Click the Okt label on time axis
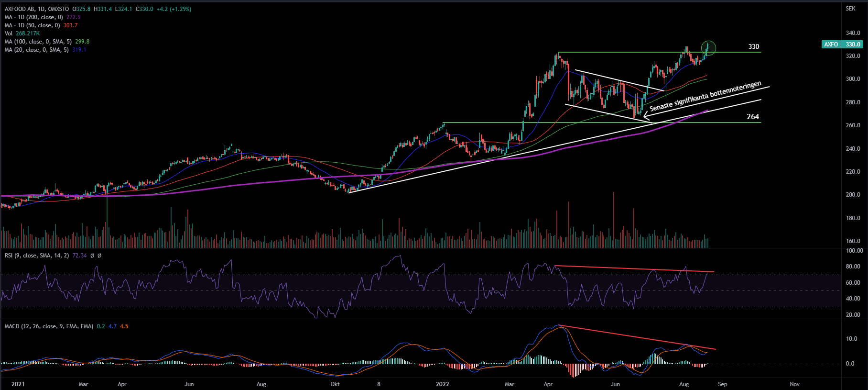 tap(335, 384)
